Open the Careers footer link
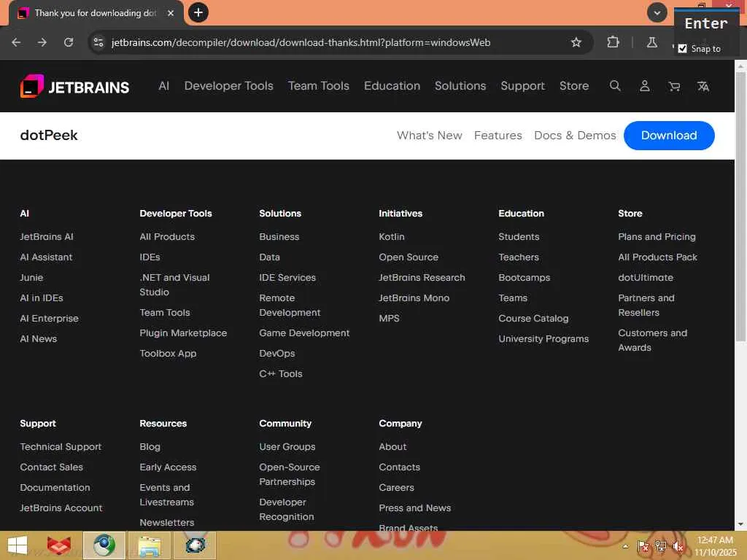 click(396, 488)
